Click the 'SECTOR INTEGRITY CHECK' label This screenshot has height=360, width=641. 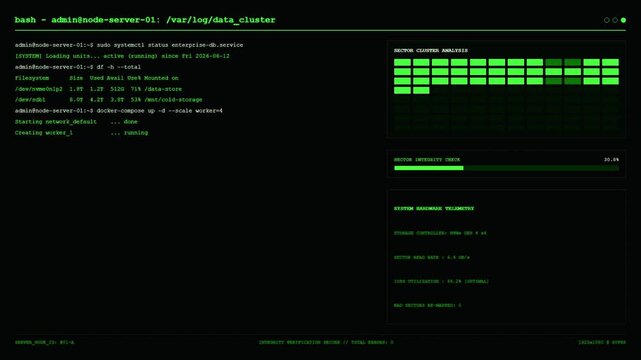427,160
